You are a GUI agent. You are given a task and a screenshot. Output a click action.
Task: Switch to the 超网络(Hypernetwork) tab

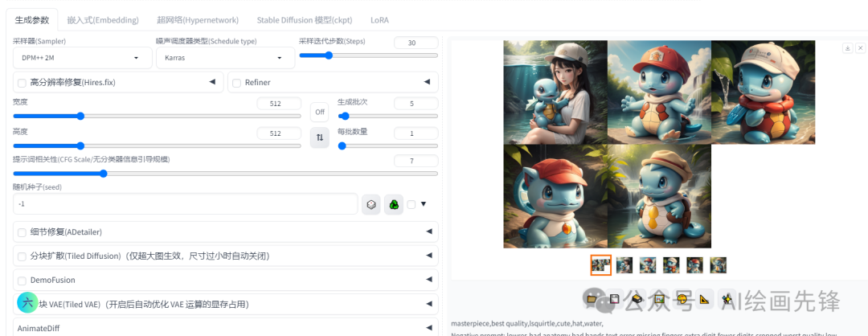(198, 20)
